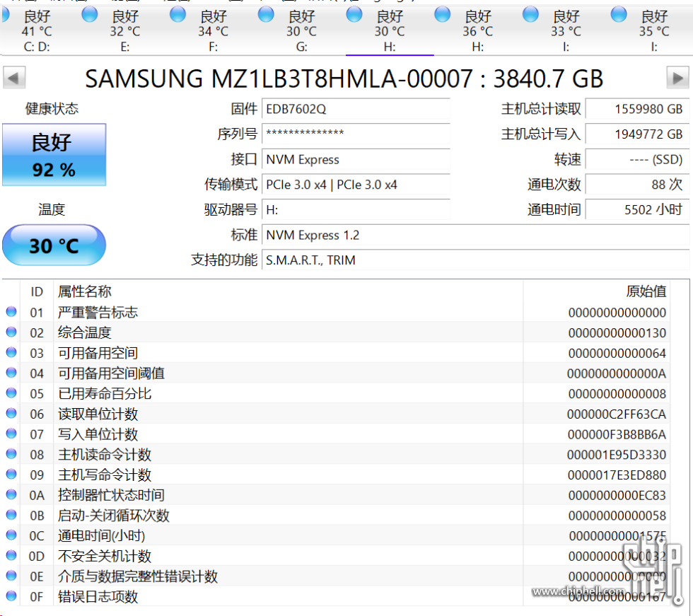This screenshot has height=616, width=693.
Task: Click raw value 000000F3B8BB6A
Action: point(617,434)
